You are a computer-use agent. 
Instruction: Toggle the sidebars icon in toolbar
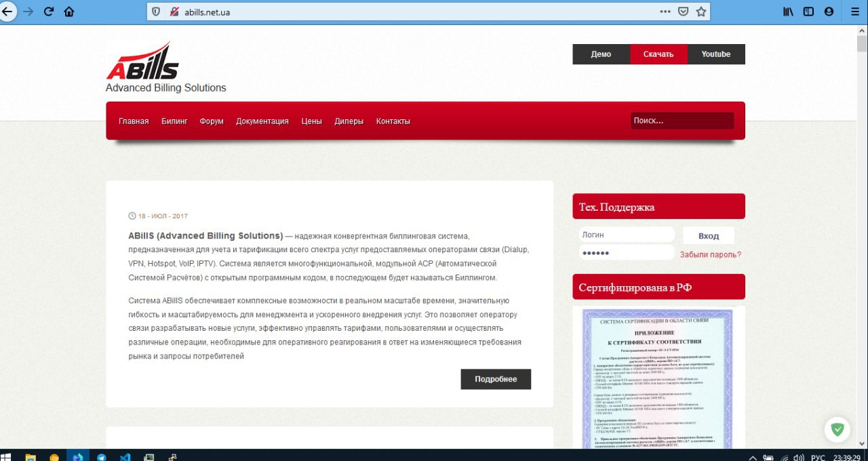[808, 12]
